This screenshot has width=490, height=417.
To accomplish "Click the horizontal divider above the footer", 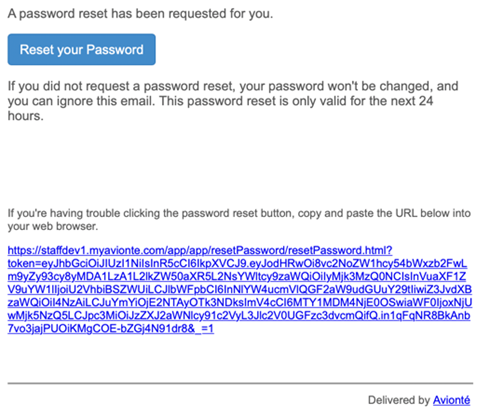I will (240, 383).
